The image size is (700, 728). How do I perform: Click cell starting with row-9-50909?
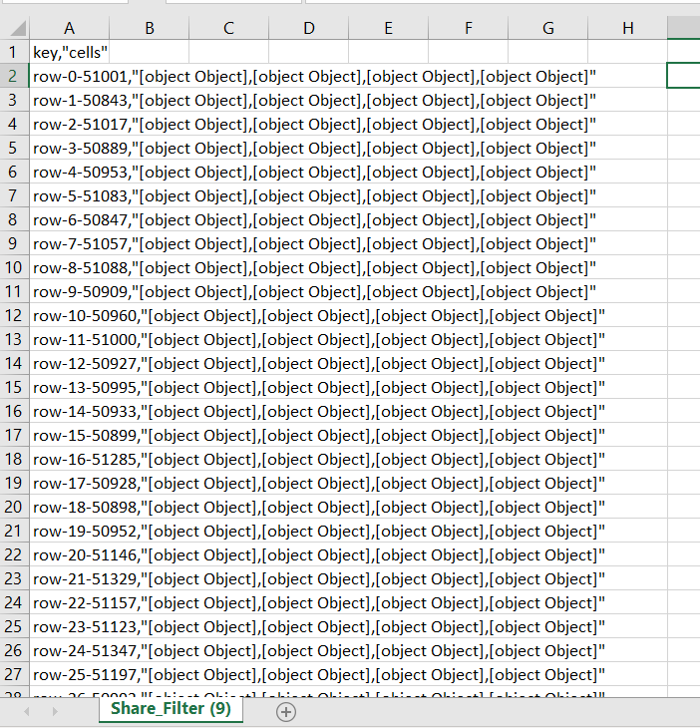(x=69, y=291)
